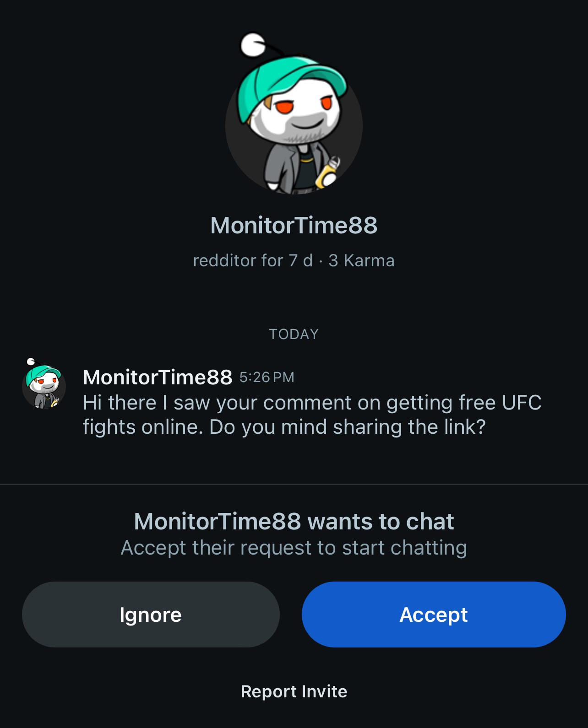The image size is (588, 728).
Task: Click the word "UFC" in the message
Action: (522, 403)
